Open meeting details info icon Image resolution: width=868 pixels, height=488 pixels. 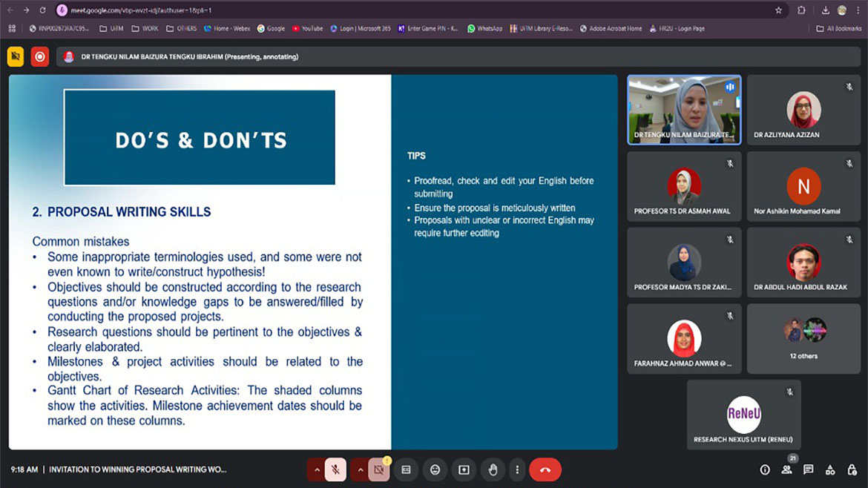(x=765, y=469)
